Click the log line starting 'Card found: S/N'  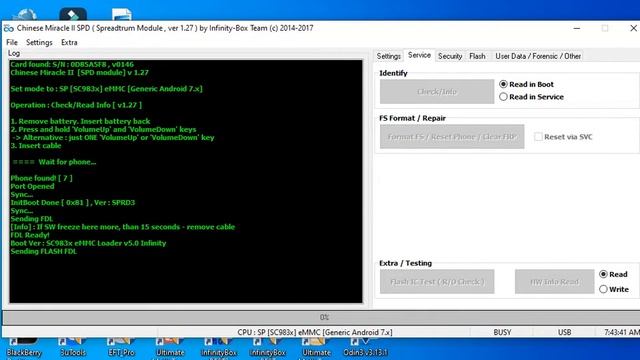click(x=72, y=64)
